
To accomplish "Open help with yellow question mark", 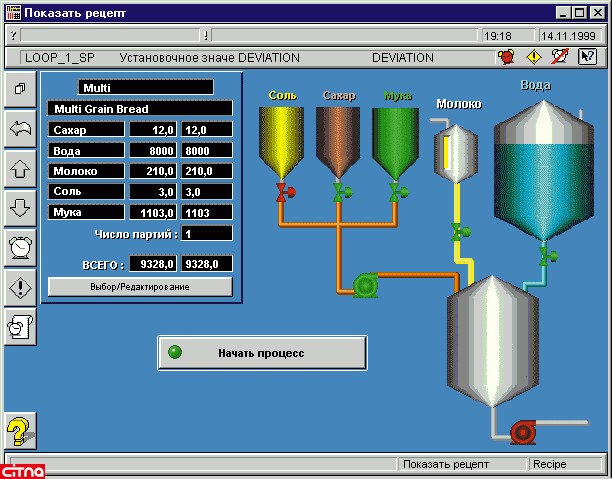I will point(18,432).
